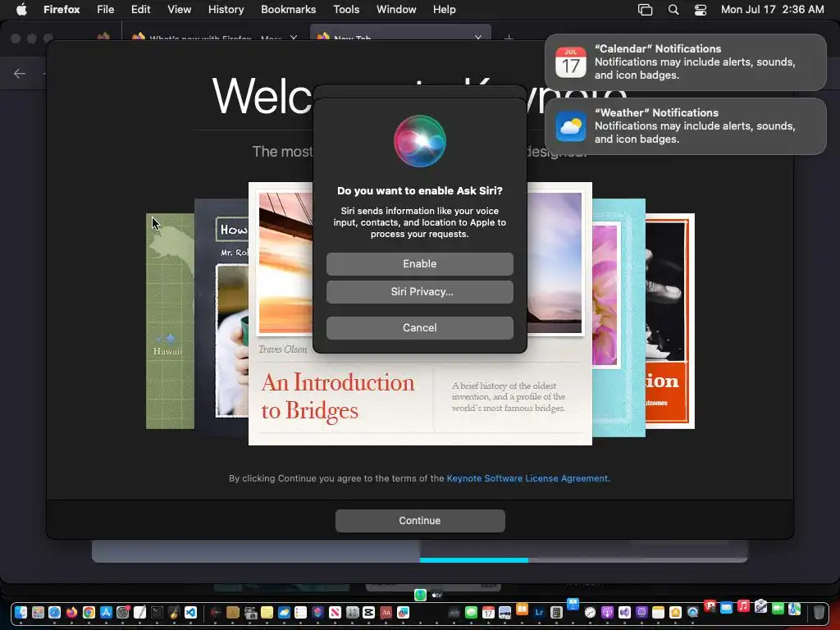Click Continue on the Keynote welcome window

point(420,521)
